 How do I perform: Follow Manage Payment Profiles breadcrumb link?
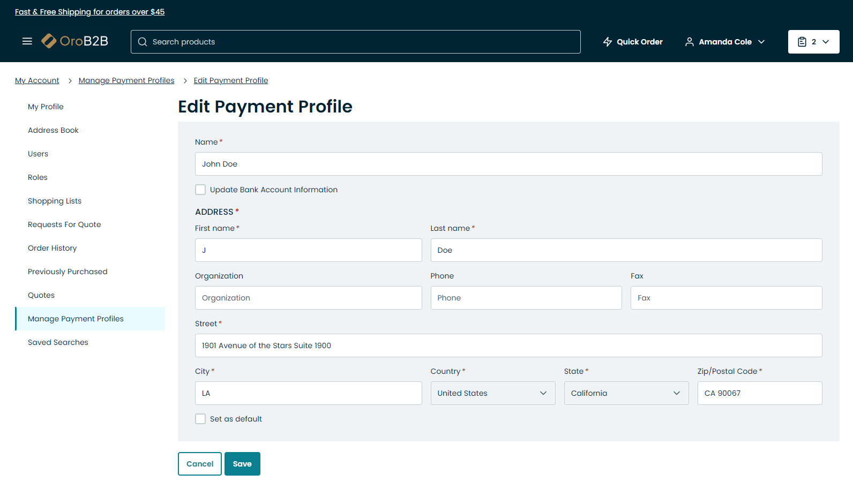(x=126, y=80)
